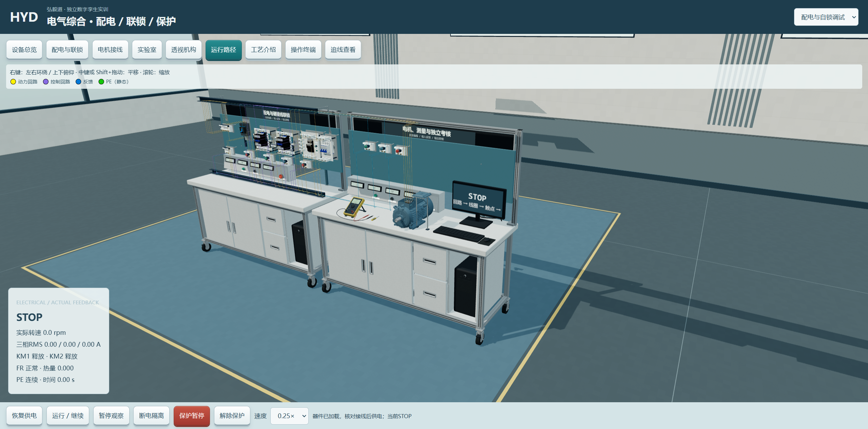
Task: Open the 0.25× speed dropdown
Action: 289,416
